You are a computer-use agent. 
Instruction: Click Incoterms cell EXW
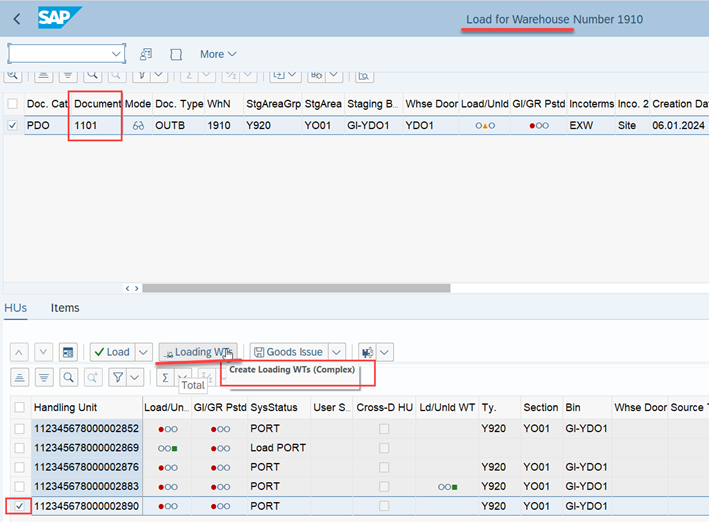tap(591, 125)
